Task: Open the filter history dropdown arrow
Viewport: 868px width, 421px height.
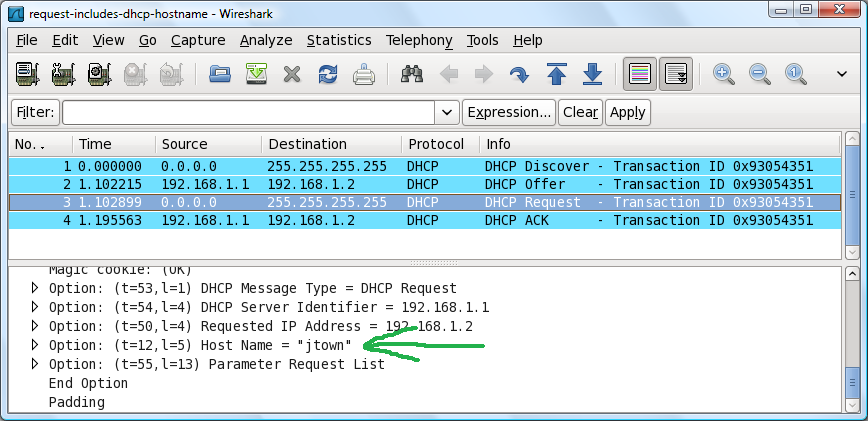Action: pos(447,112)
